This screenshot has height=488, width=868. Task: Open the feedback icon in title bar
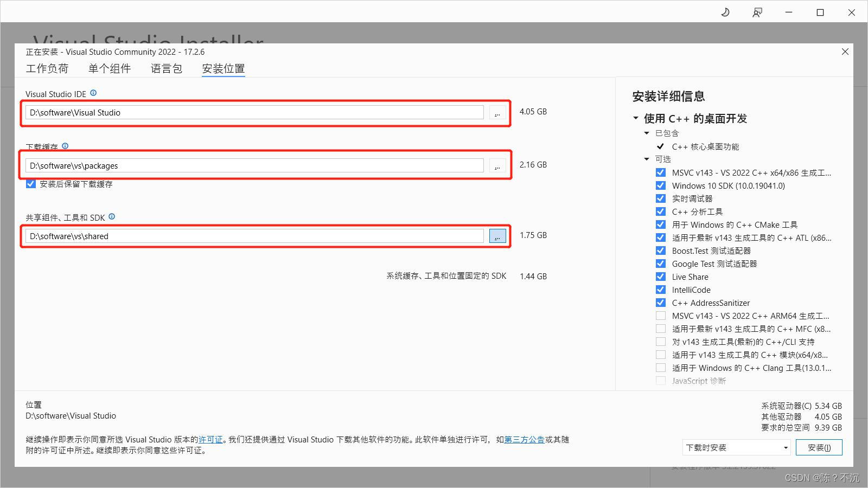(757, 12)
